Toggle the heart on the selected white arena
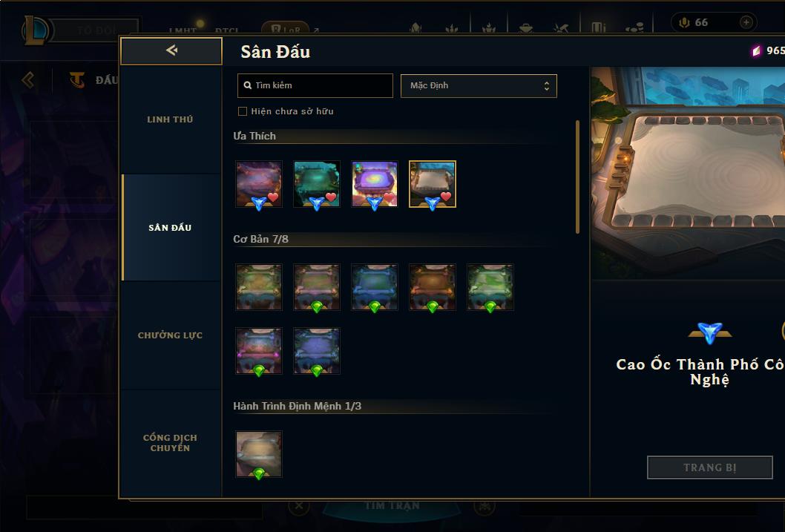 (446, 197)
